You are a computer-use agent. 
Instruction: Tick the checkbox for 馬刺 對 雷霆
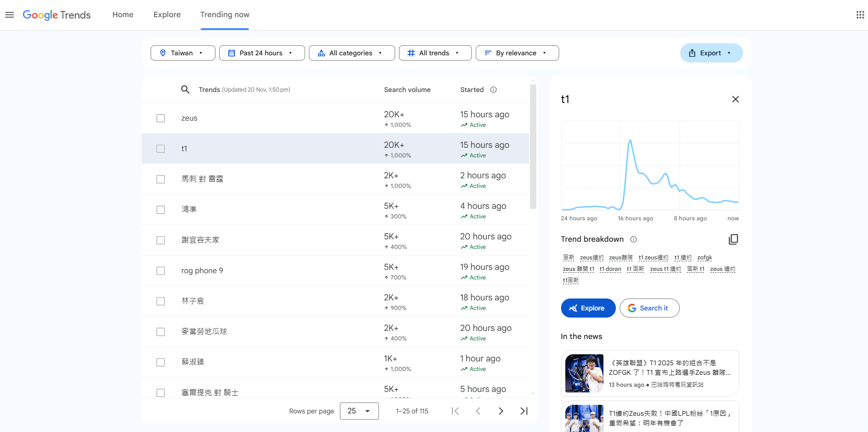[x=161, y=179]
